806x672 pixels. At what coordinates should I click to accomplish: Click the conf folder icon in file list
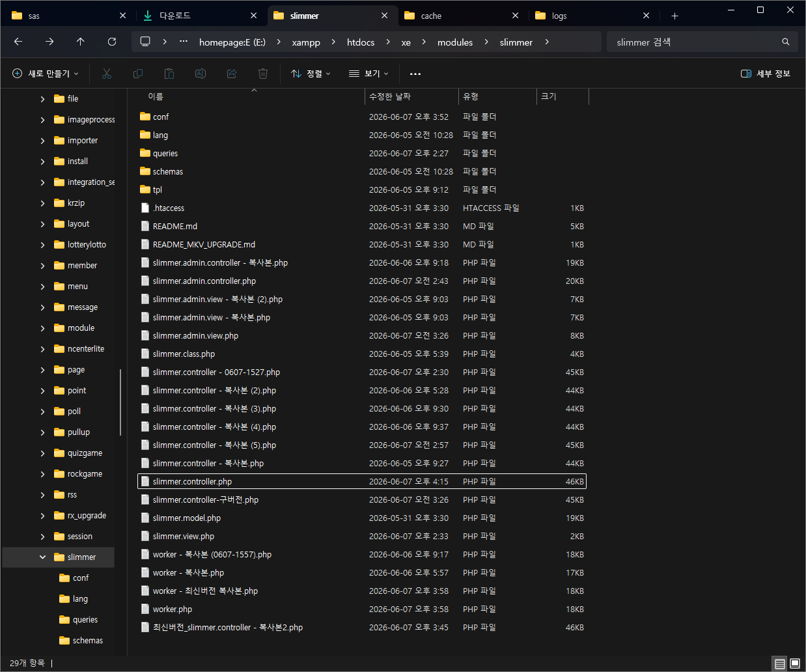coord(145,117)
